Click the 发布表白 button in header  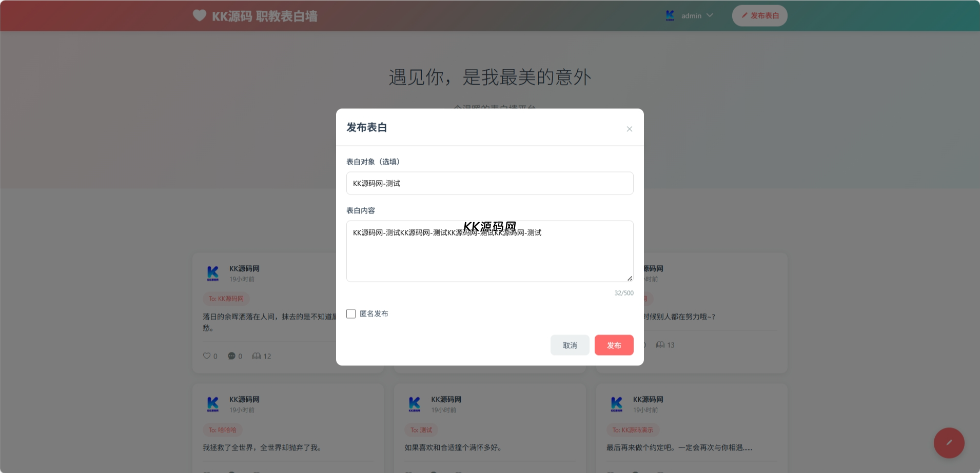(x=759, y=15)
